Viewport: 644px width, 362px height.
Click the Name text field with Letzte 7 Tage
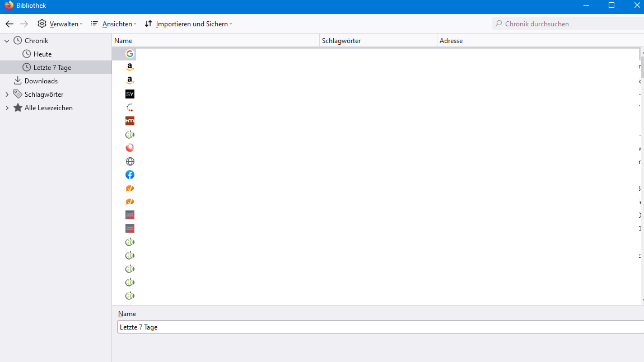point(380,327)
